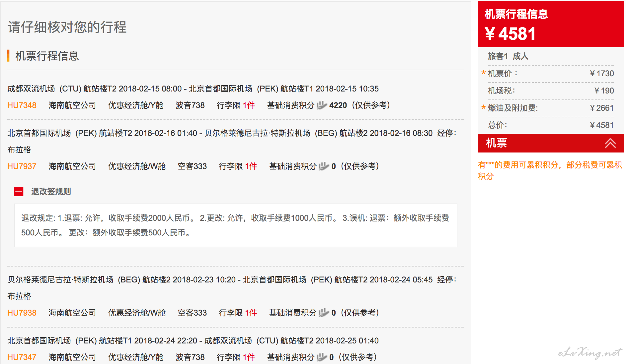This screenshot has width=626, height=364.
Task: Click the 退改签规则 heading label
Action: click(x=51, y=192)
